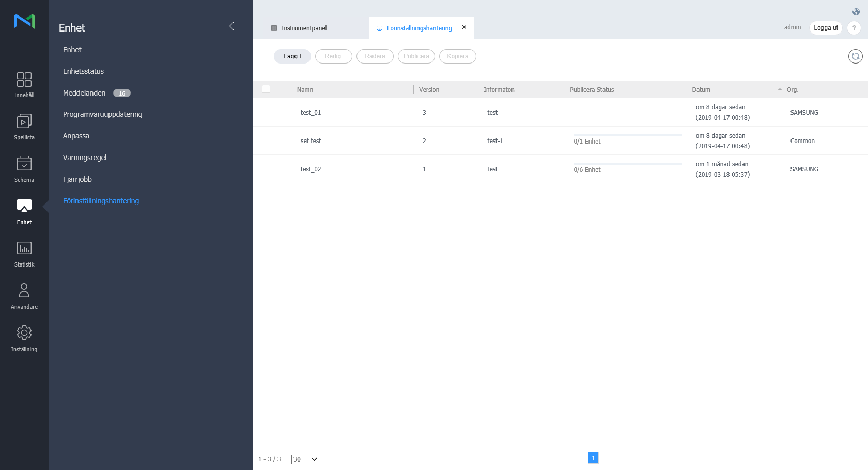Open the help question mark icon
This screenshot has width=868, height=470.
[x=854, y=28]
